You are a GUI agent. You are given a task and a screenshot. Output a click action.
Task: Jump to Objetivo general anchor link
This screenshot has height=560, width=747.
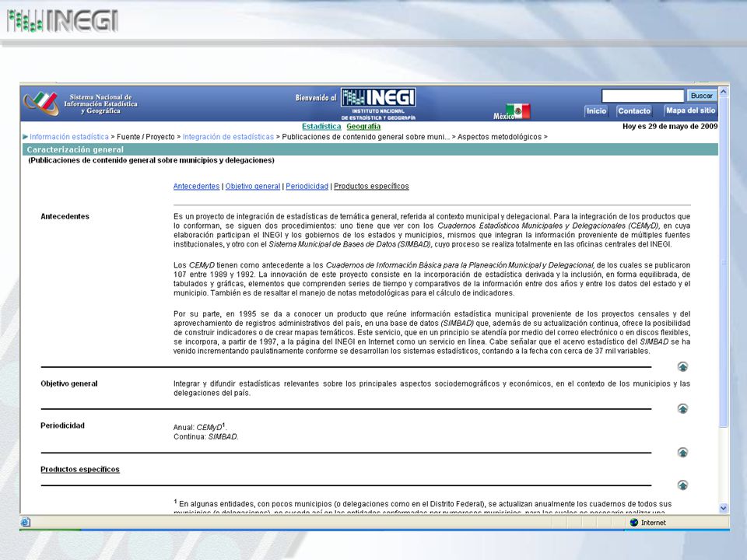point(252,186)
